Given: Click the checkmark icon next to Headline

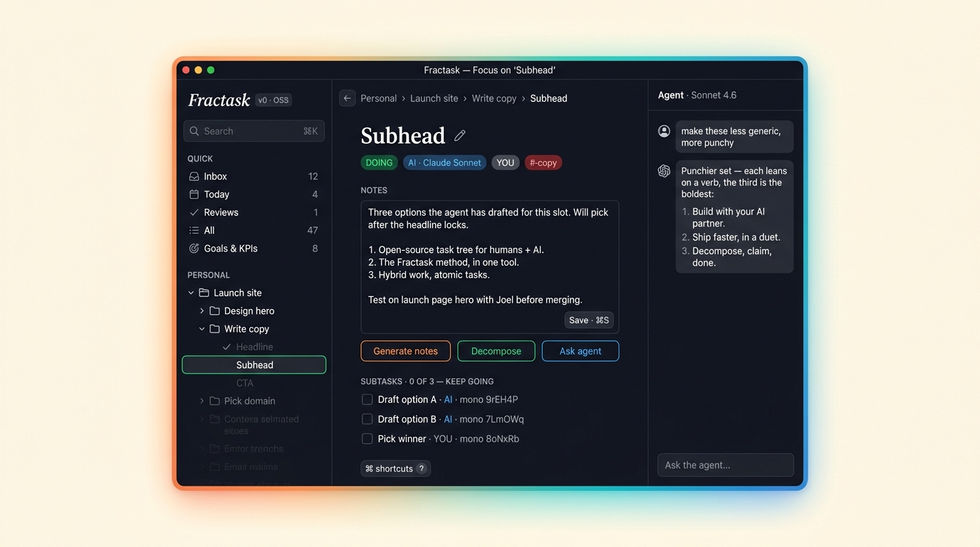Looking at the screenshot, I should pos(226,347).
